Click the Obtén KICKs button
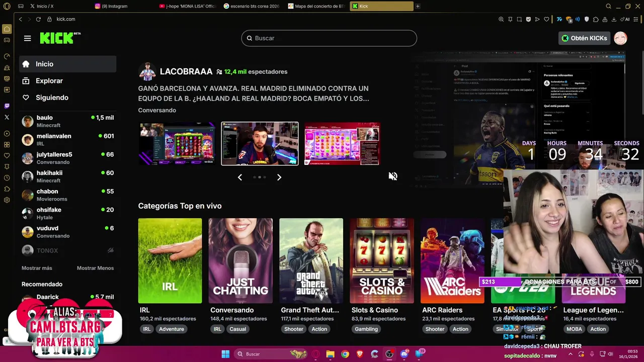 coord(584,38)
